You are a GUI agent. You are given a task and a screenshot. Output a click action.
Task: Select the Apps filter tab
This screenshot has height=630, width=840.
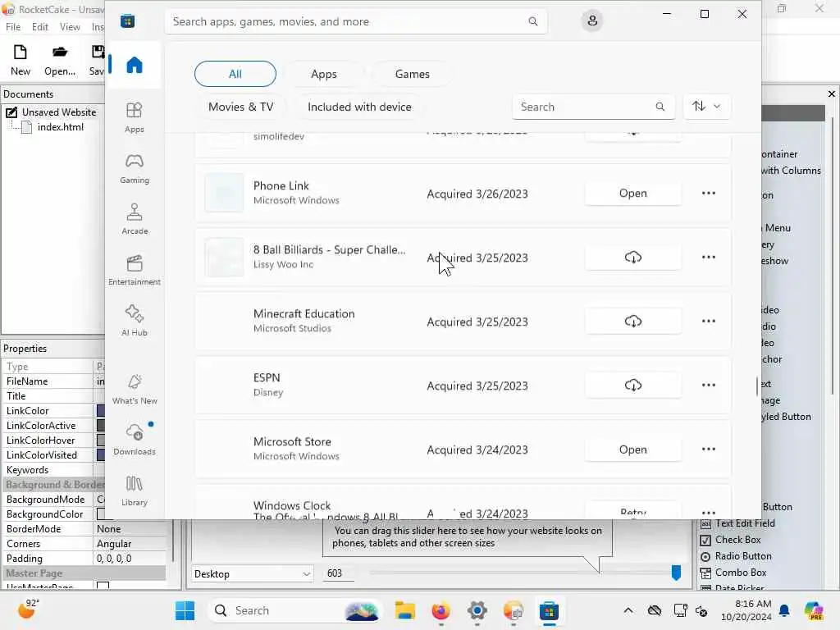324,74
